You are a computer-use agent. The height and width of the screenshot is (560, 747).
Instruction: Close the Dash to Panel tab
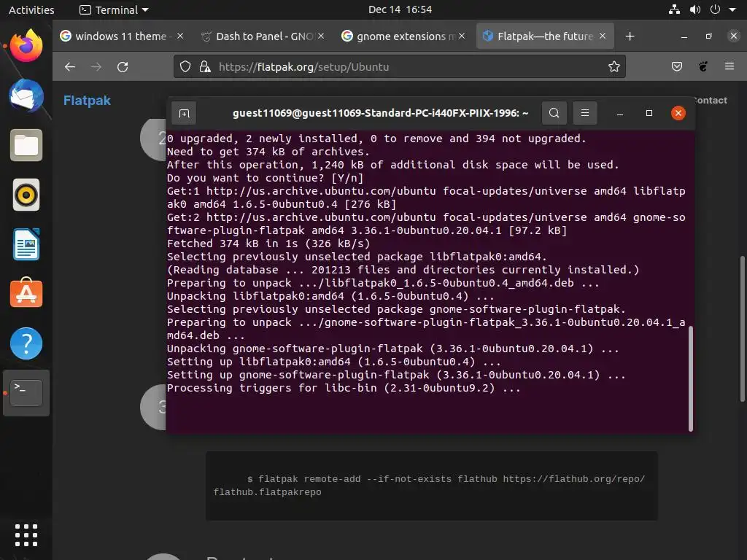pyautogui.click(x=321, y=36)
